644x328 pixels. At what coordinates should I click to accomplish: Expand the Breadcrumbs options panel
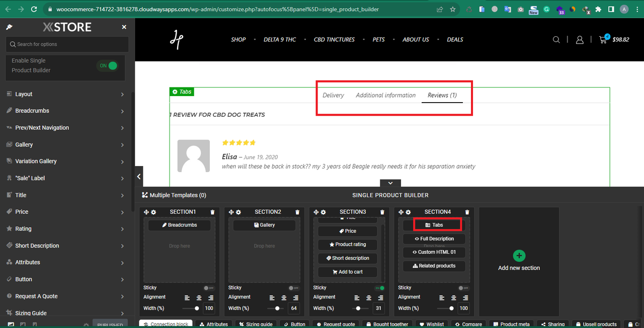pos(65,111)
